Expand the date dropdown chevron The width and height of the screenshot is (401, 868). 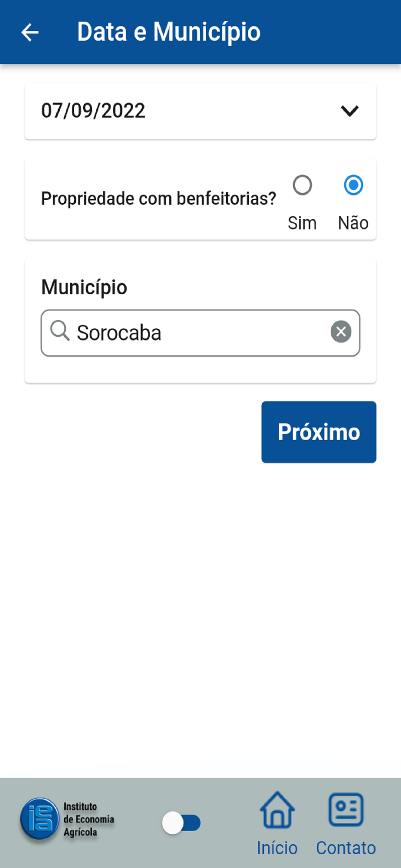click(x=350, y=111)
